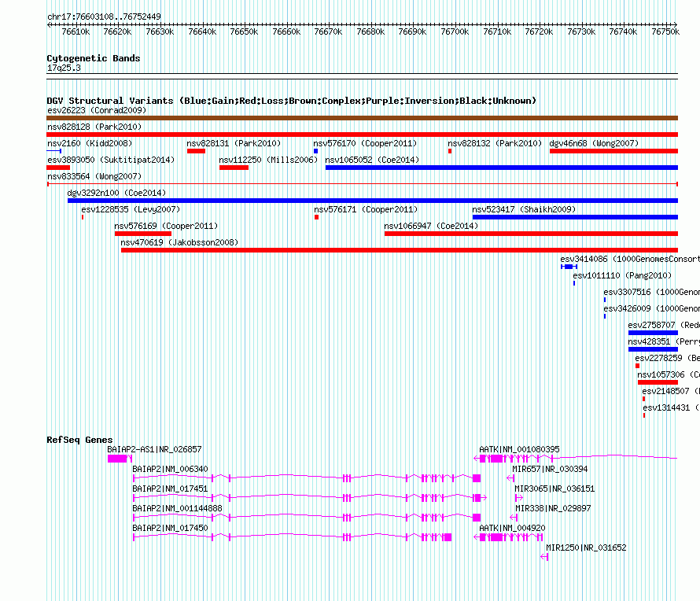Click the BAIAP2|NM_017450 transcript label
The height and width of the screenshot is (601, 700).
[x=170, y=528]
